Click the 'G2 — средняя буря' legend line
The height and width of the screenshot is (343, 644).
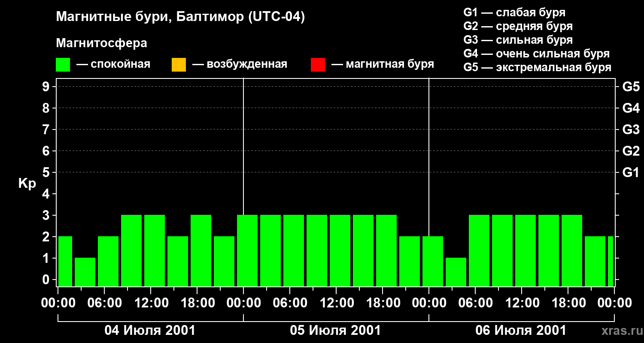click(518, 26)
